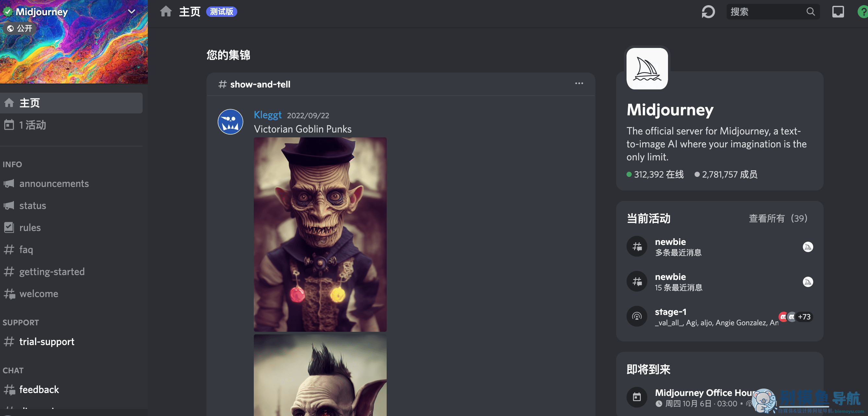Collapse the SUPPORT category
868x416 pixels.
21,322
